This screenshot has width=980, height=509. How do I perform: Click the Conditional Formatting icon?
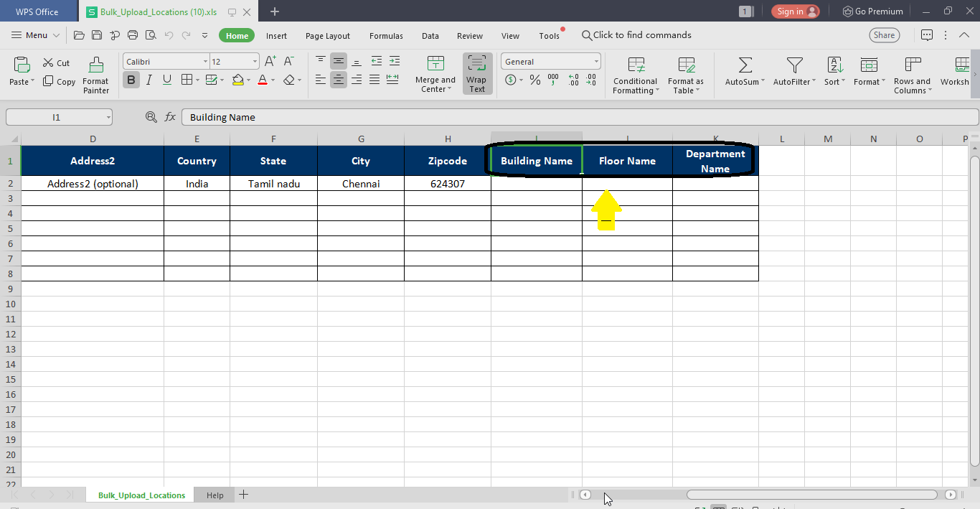636,65
